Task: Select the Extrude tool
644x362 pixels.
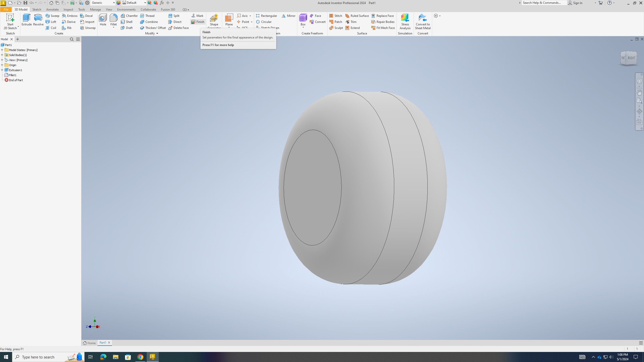Action: (26, 20)
